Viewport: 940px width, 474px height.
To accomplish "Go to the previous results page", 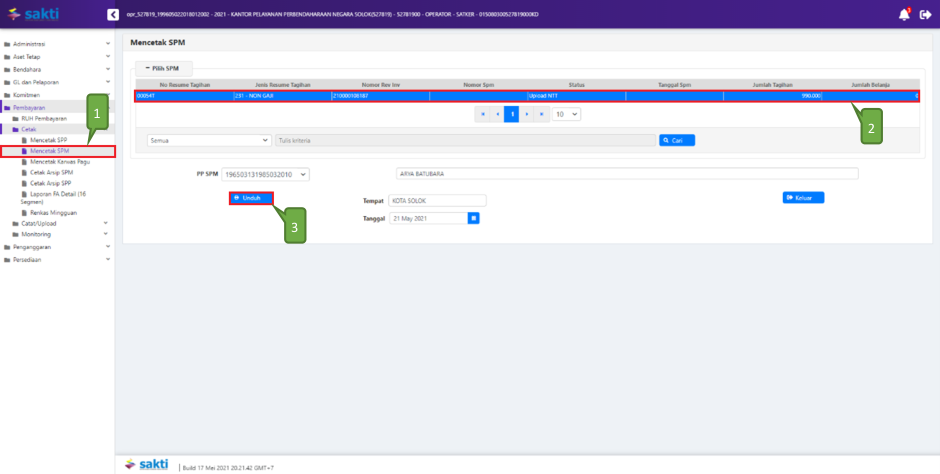I will [497, 115].
